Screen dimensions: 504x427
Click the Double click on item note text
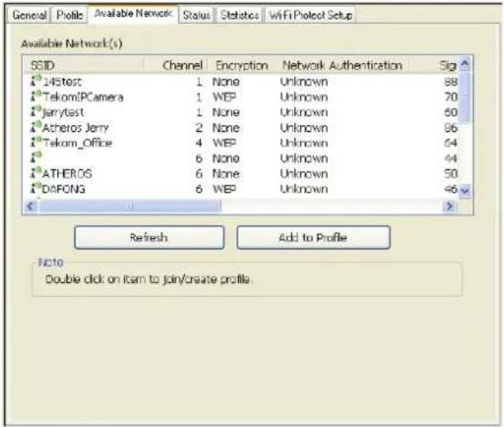148,279
